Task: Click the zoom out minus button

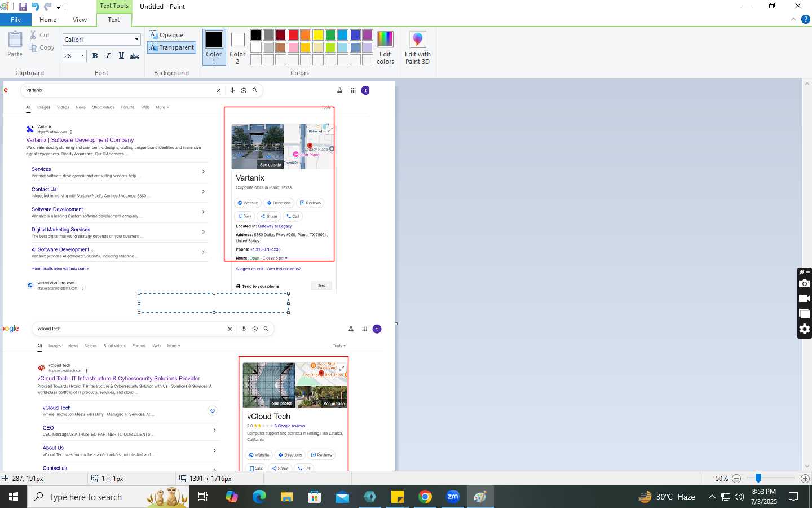Action: pos(736,479)
